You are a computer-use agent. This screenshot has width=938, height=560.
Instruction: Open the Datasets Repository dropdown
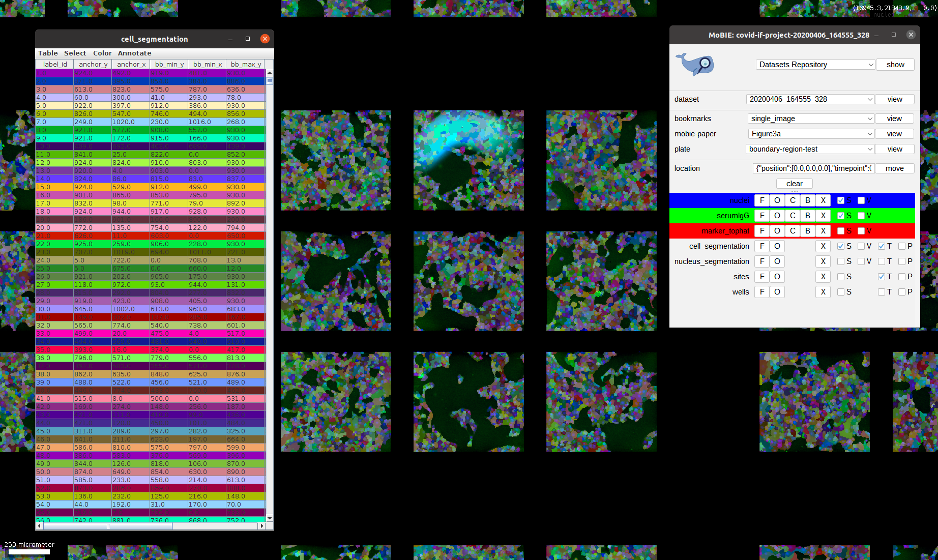click(x=815, y=65)
